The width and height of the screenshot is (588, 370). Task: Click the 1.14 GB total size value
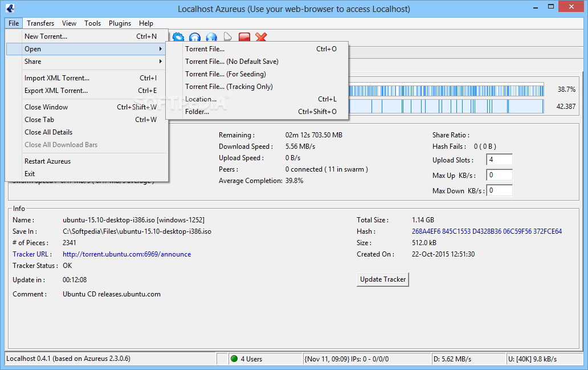423,220
